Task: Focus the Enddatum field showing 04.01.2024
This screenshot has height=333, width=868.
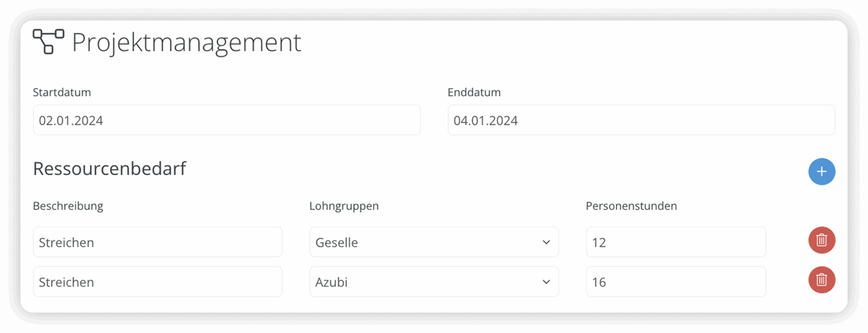Action: [641, 120]
